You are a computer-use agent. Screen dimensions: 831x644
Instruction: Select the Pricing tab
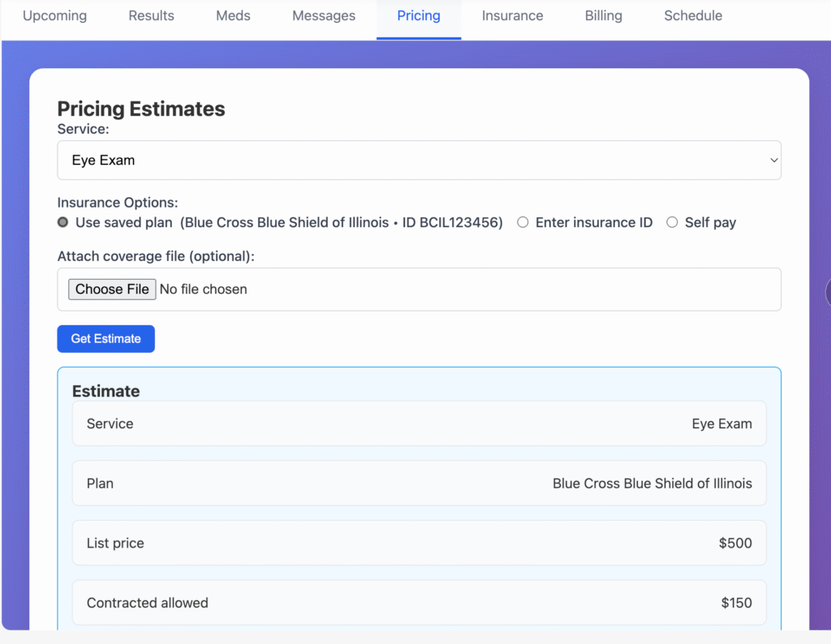419,16
